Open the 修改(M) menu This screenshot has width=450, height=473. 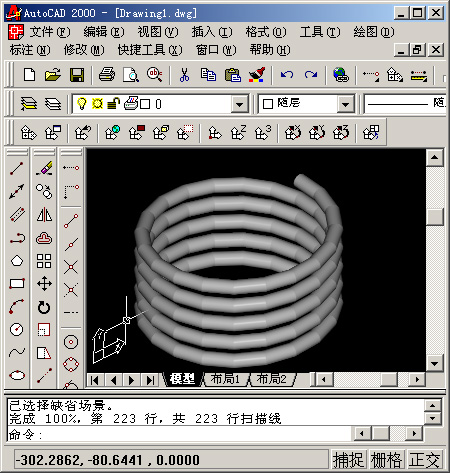84,50
